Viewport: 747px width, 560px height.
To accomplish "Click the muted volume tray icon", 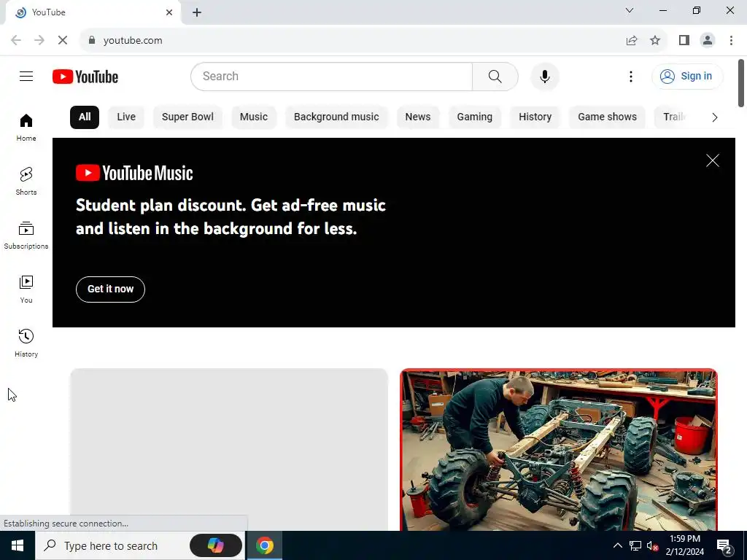I will pos(652,545).
